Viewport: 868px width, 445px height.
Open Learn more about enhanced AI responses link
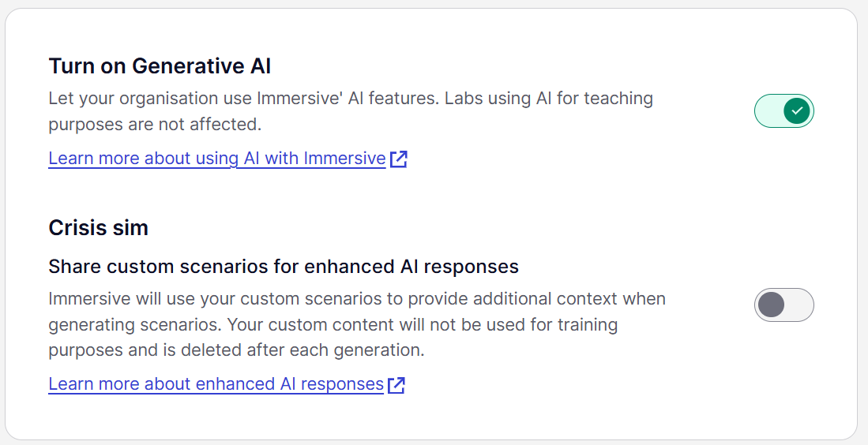click(216, 383)
